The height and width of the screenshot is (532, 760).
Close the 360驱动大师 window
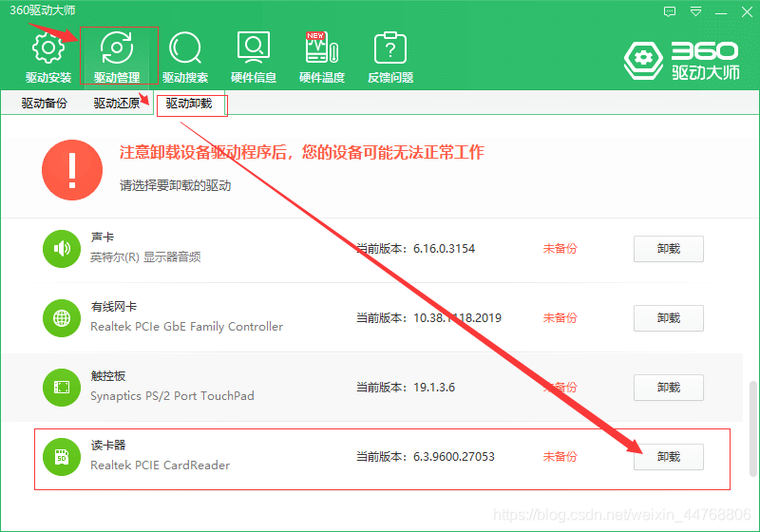[747, 11]
